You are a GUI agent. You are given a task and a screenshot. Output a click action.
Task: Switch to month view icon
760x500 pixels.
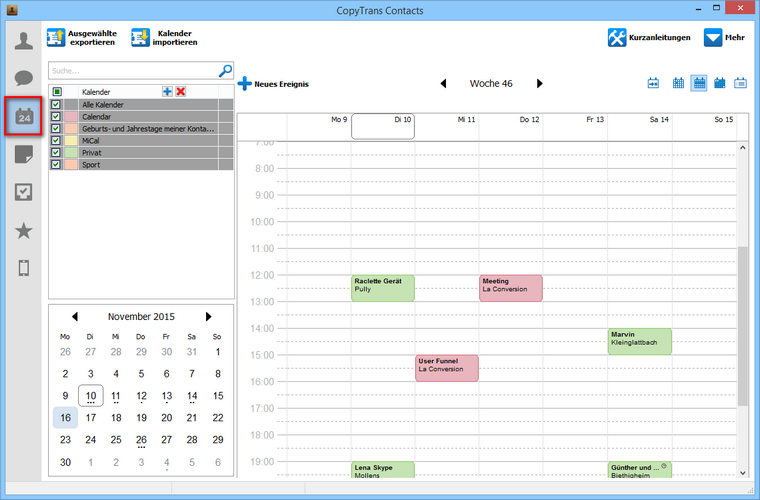click(720, 83)
